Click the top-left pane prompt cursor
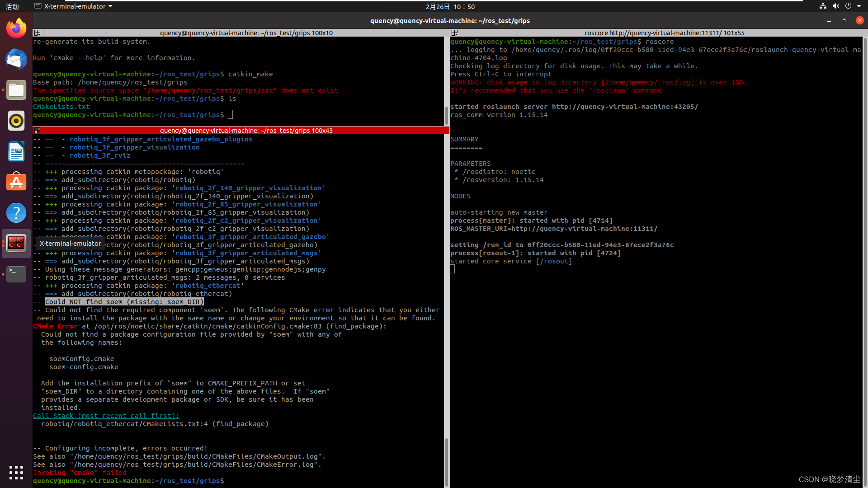 231,115
